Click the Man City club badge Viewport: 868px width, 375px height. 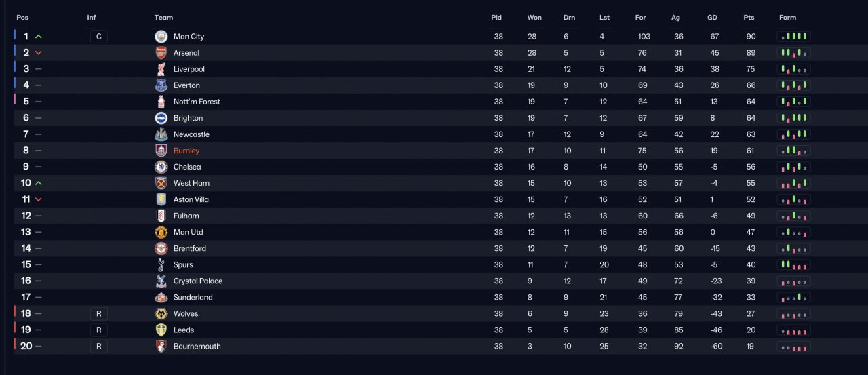[x=161, y=37]
